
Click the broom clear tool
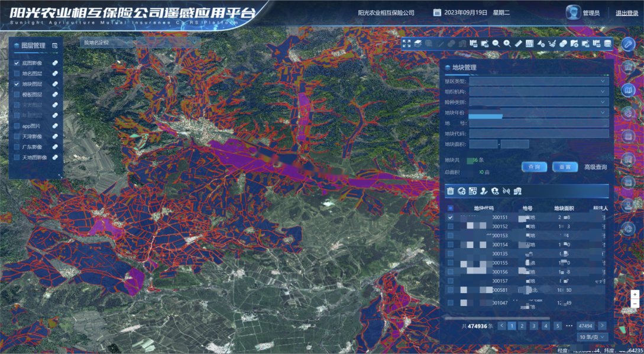tap(552, 43)
